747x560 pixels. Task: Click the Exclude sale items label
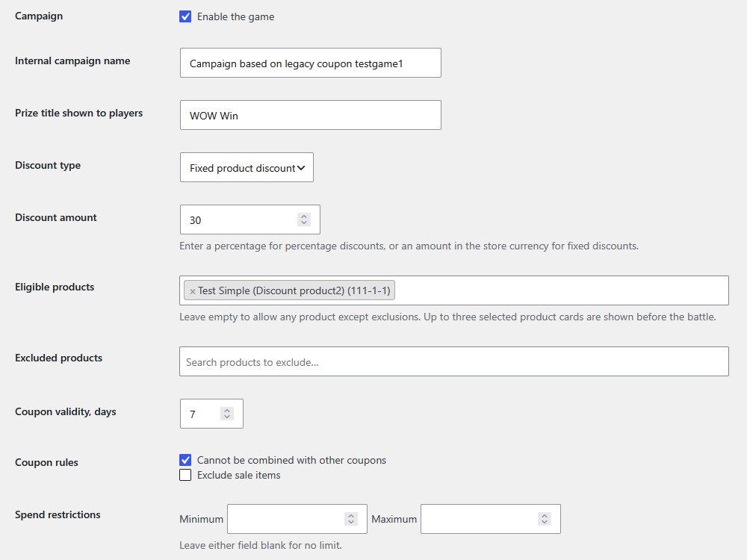pos(239,475)
